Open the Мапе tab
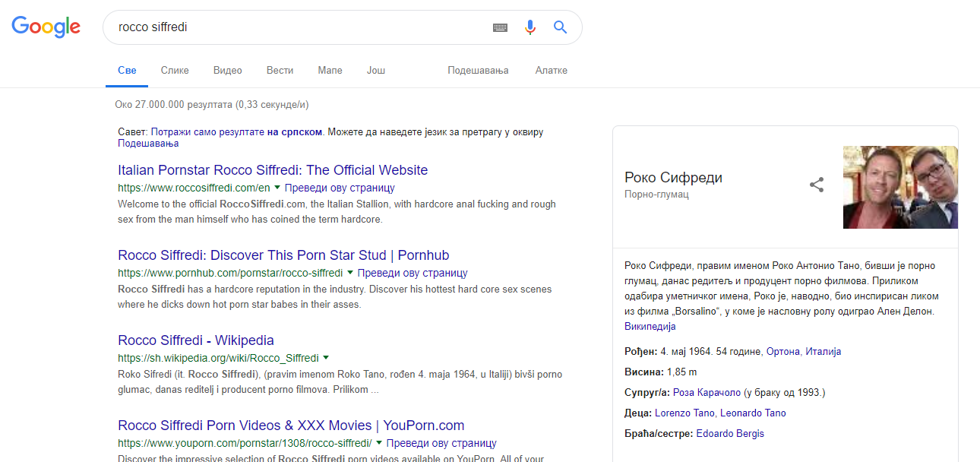Viewport: 980px width, 462px height. (x=330, y=71)
